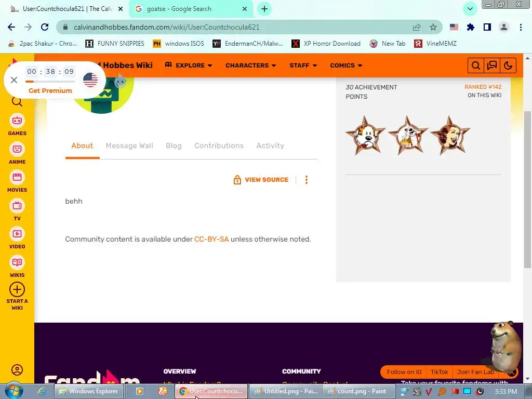This screenshot has height=399, width=532.
Task: Click Get Premium in VPN popup
Action: point(50,90)
